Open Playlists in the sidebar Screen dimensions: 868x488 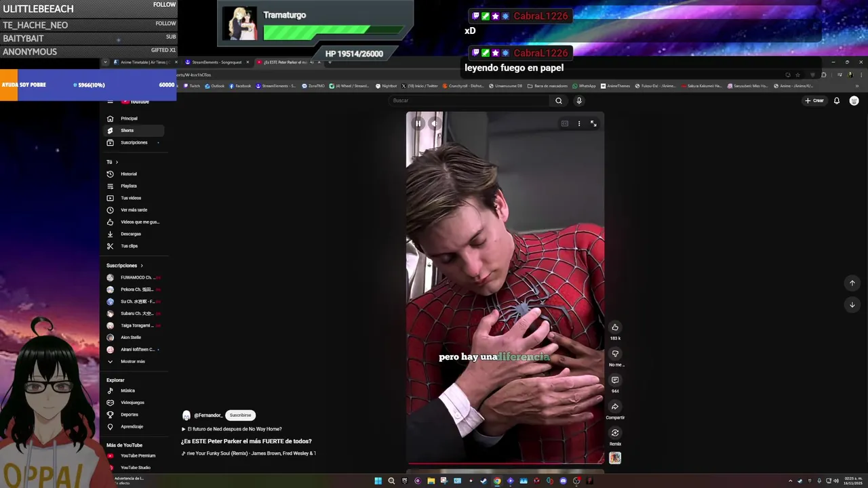(134, 186)
